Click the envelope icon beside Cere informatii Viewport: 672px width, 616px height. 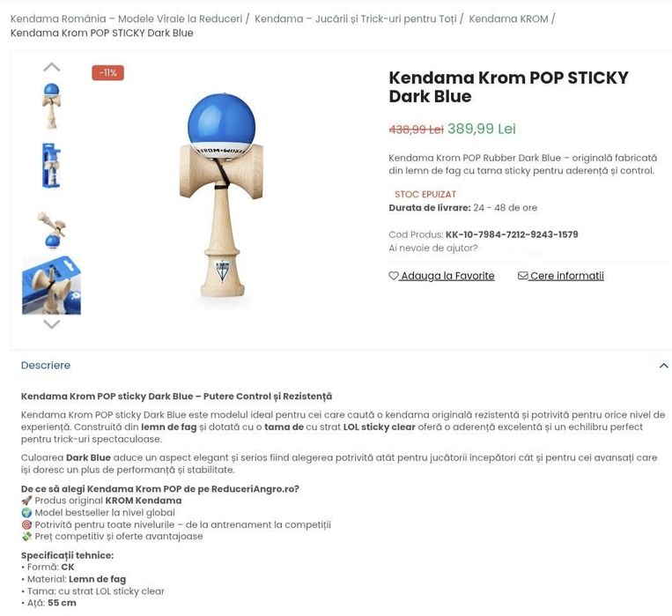click(x=522, y=276)
